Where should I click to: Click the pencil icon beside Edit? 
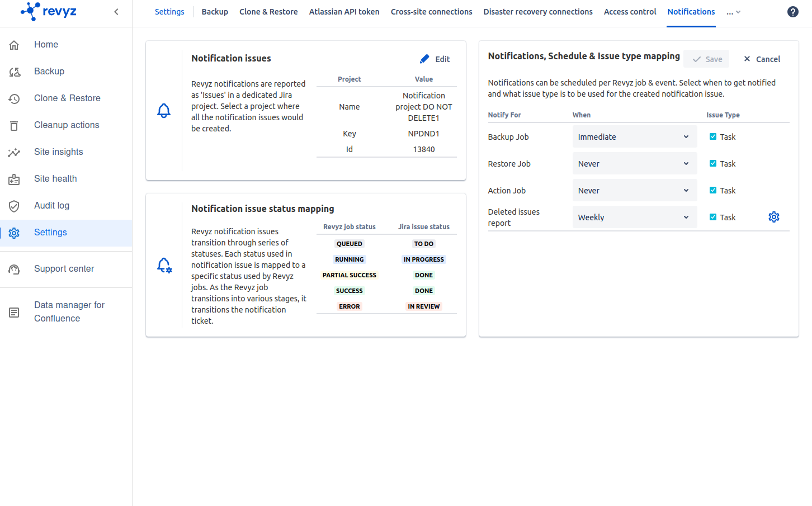click(424, 59)
